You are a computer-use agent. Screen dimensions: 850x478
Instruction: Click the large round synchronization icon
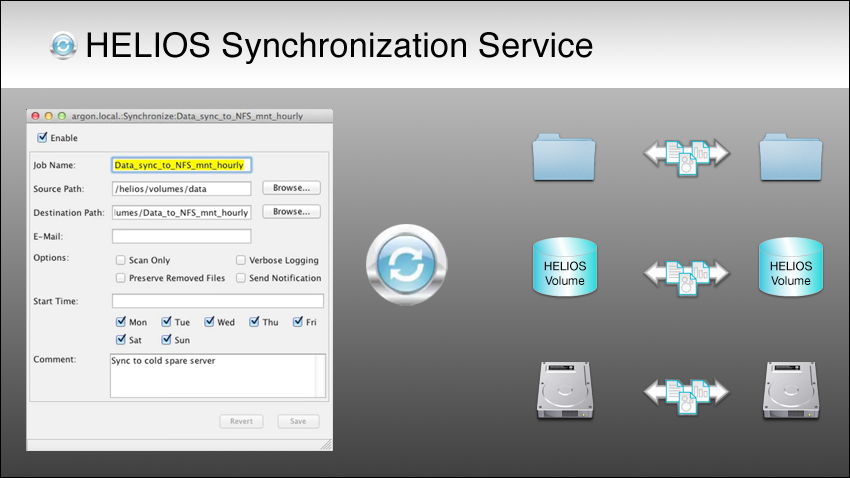[x=407, y=265]
